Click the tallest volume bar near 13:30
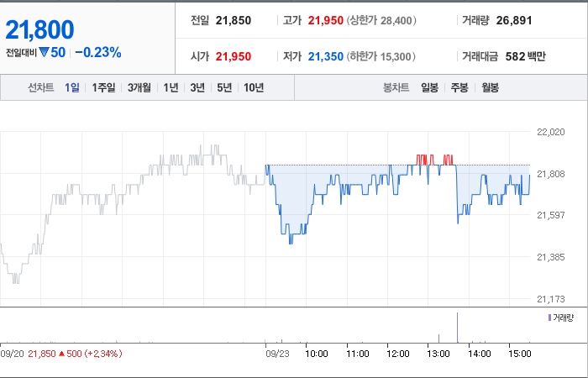Image resolution: width=588 pixels, height=378 pixels. [458, 328]
